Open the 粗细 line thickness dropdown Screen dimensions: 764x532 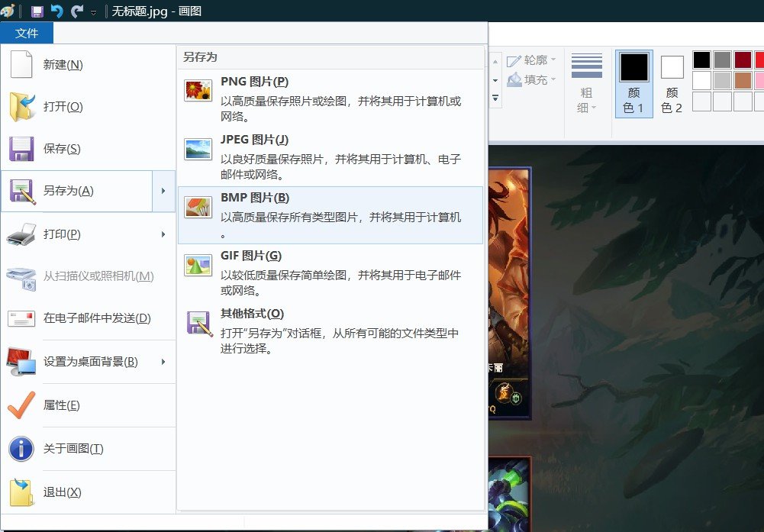[587, 83]
